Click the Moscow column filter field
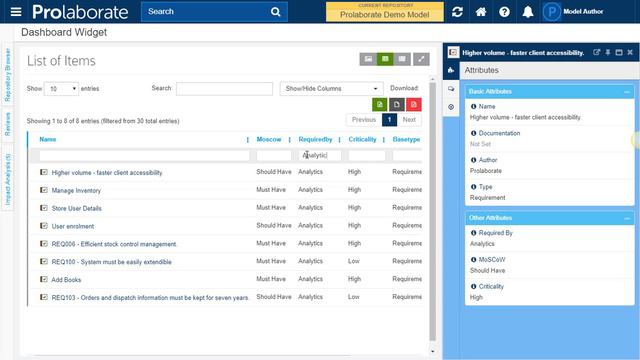 click(x=274, y=155)
